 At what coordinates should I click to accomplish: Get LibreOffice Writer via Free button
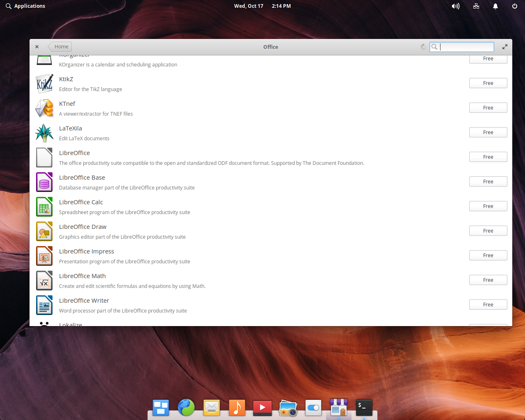488,305
